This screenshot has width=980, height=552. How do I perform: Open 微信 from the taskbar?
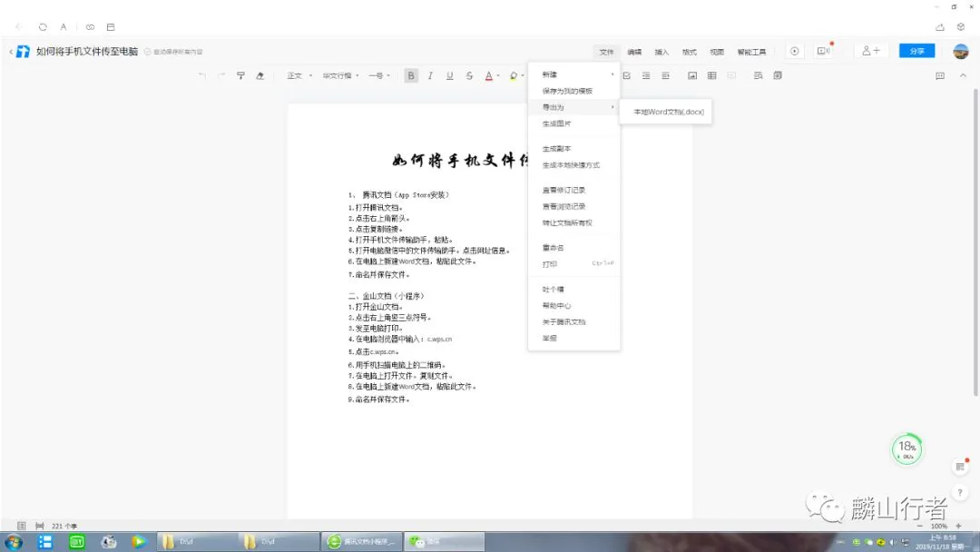444,541
